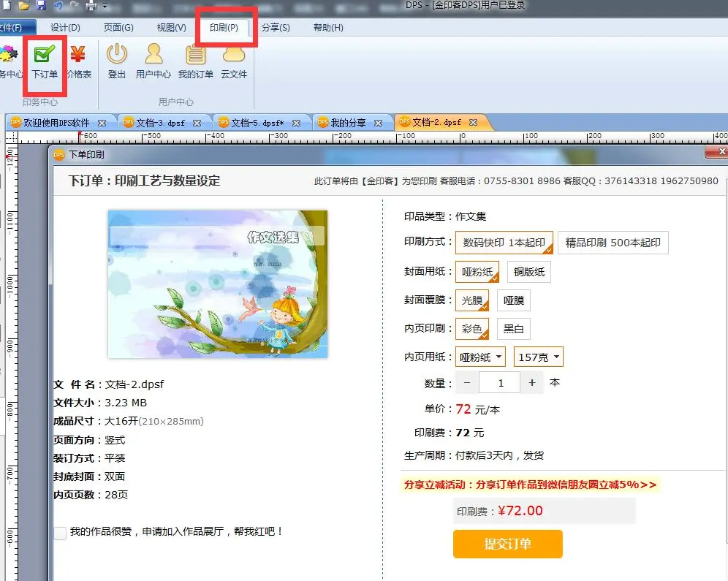Click the quantity input field
Screen dimensions: 728x581
click(x=500, y=382)
